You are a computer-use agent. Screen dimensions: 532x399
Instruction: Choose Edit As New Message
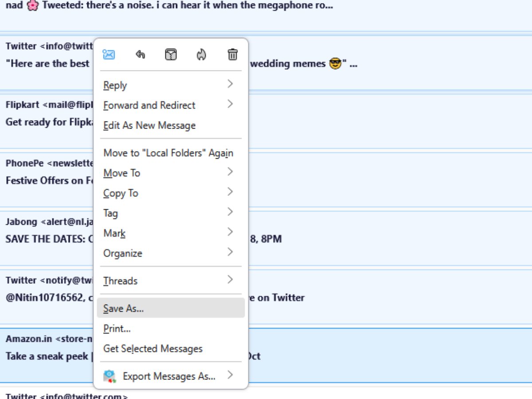[x=171, y=125]
